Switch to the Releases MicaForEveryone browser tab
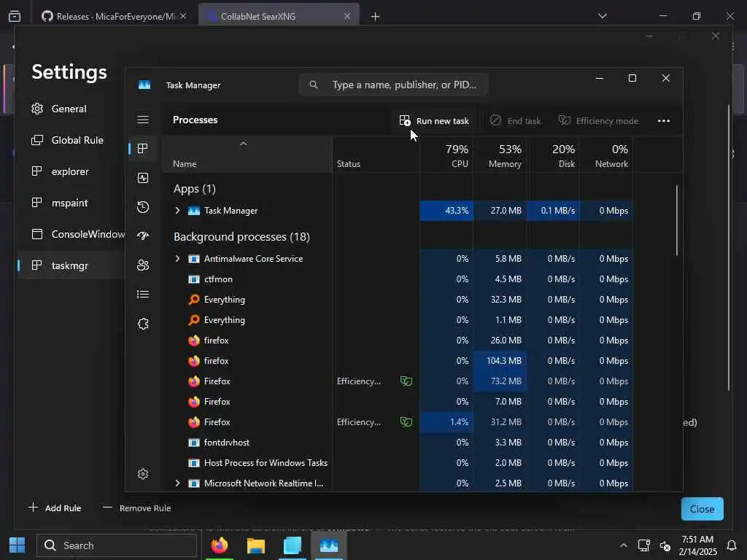The image size is (747, 560). (x=113, y=17)
